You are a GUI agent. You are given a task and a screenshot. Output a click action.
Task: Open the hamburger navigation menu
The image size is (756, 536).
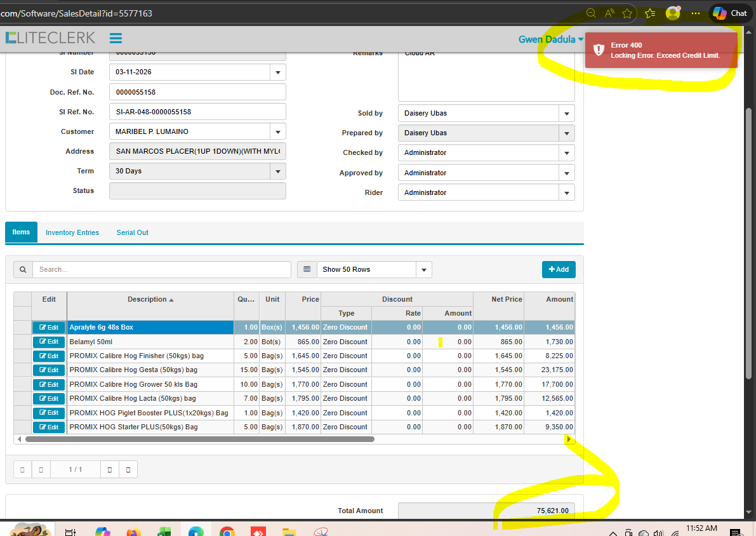point(116,38)
